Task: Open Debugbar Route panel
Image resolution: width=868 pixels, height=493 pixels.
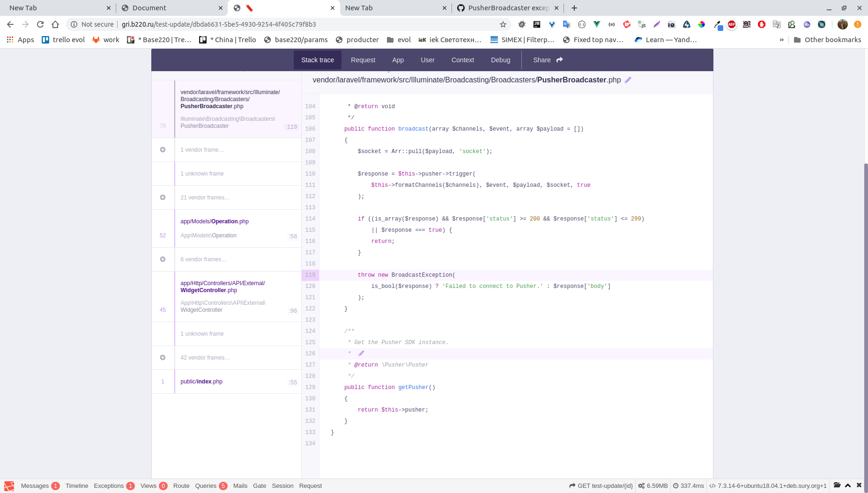Action: (181, 486)
